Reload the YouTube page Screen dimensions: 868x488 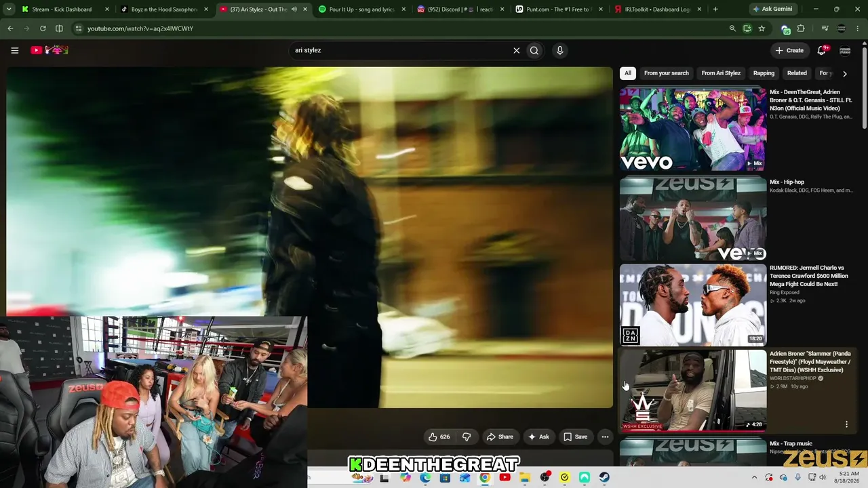43,28
